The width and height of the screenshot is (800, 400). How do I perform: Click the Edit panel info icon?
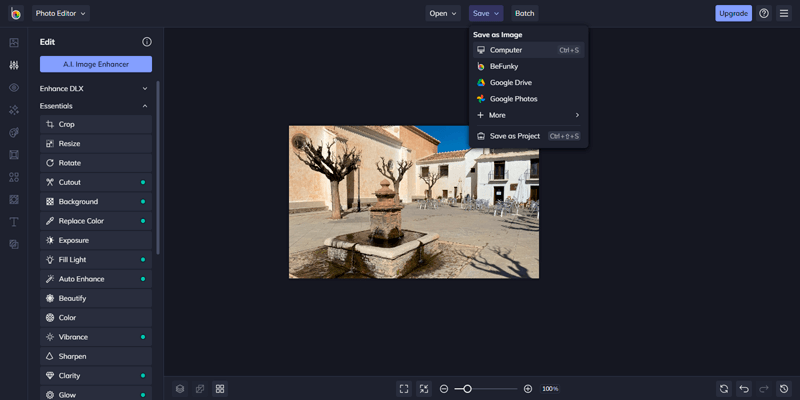[147, 42]
